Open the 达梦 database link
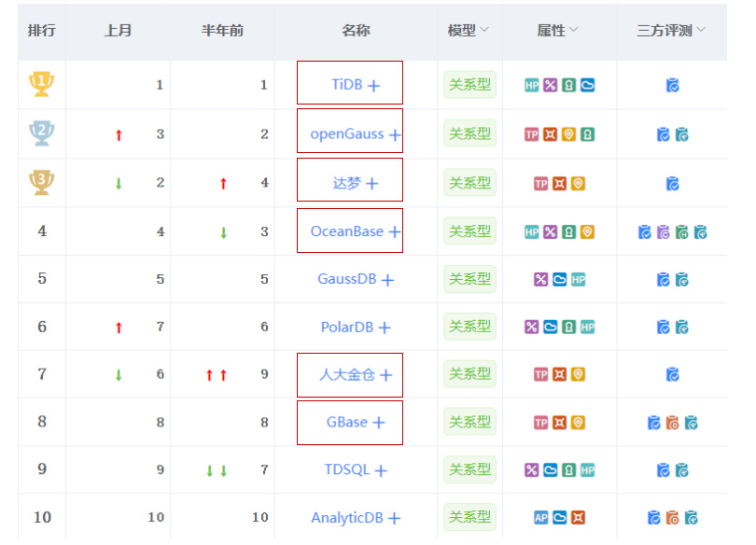 tap(346, 183)
